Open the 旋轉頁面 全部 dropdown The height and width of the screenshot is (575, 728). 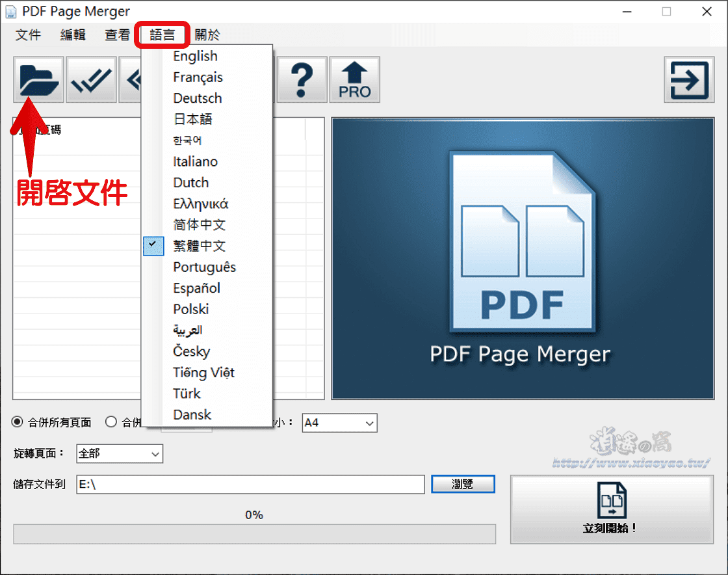[x=120, y=453]
